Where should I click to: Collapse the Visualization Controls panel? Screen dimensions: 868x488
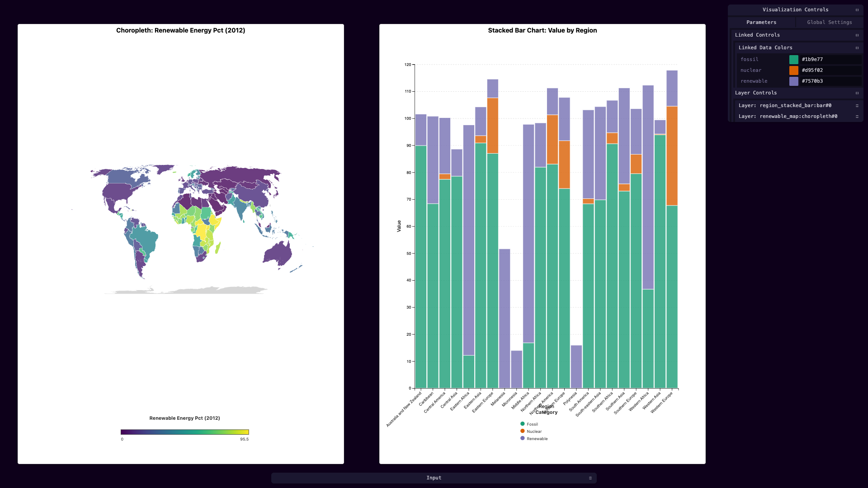tap(857, 10)
